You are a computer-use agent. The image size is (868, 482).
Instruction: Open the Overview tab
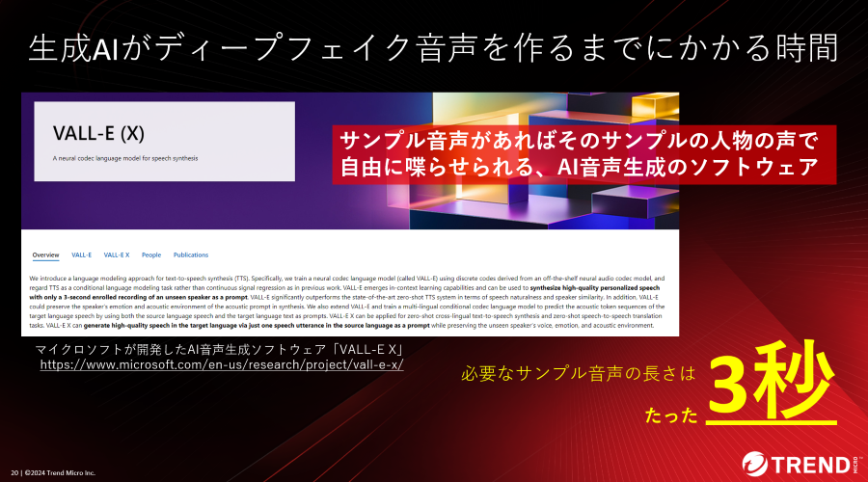(x=45, y=255)
